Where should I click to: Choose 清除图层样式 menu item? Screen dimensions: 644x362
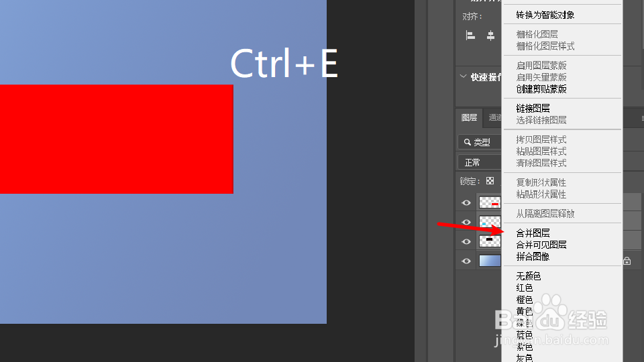(541, 163)
